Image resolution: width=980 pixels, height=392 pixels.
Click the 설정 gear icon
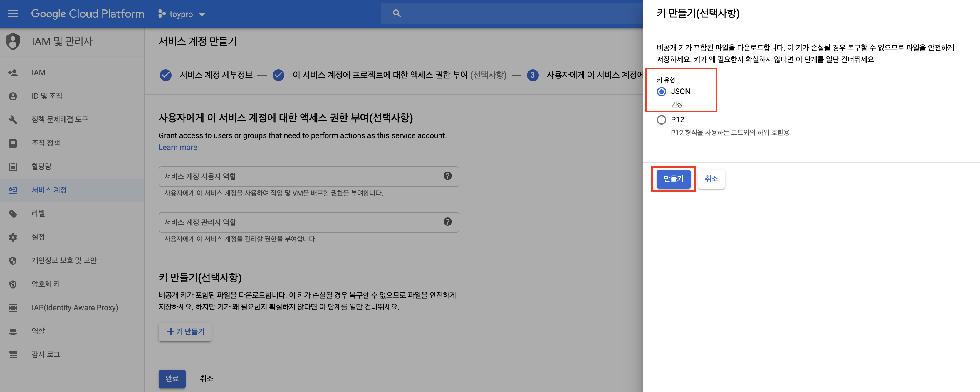tap(13, 237)
